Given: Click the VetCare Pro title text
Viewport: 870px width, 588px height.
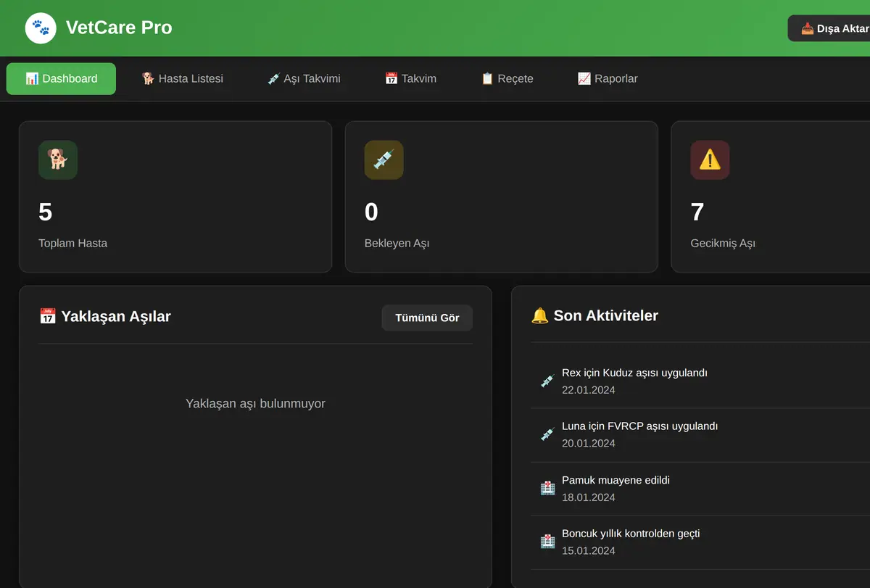Looking at the screenshot, I should pyautogui.click(x=119, y=28).
